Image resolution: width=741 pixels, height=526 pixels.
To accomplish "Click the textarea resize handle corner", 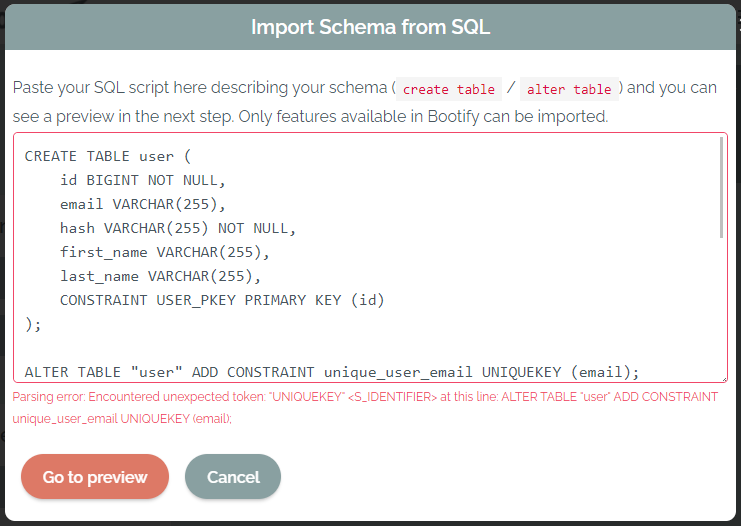I will [x=724, y=379].
